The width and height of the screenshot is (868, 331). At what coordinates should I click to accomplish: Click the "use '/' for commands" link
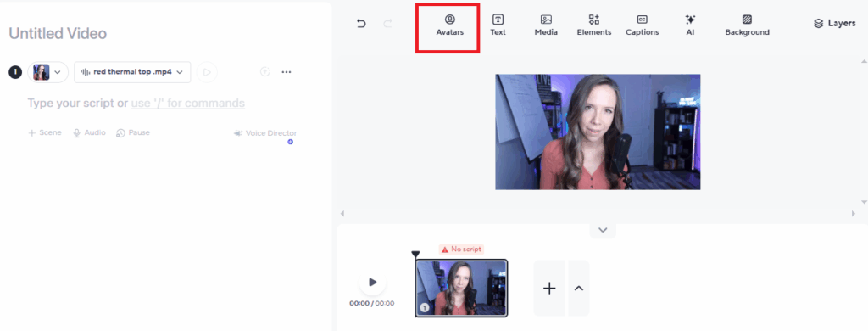[187, 104]
